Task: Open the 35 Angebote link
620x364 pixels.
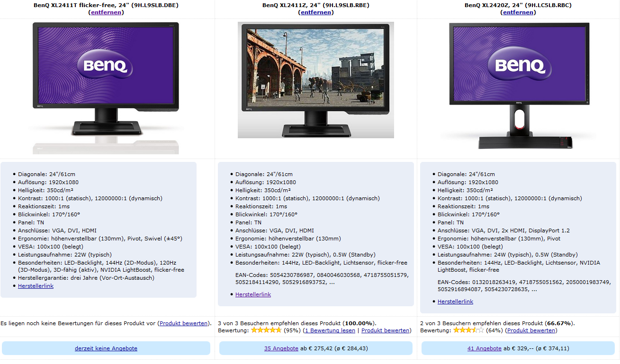Action: tap(281, 348)
